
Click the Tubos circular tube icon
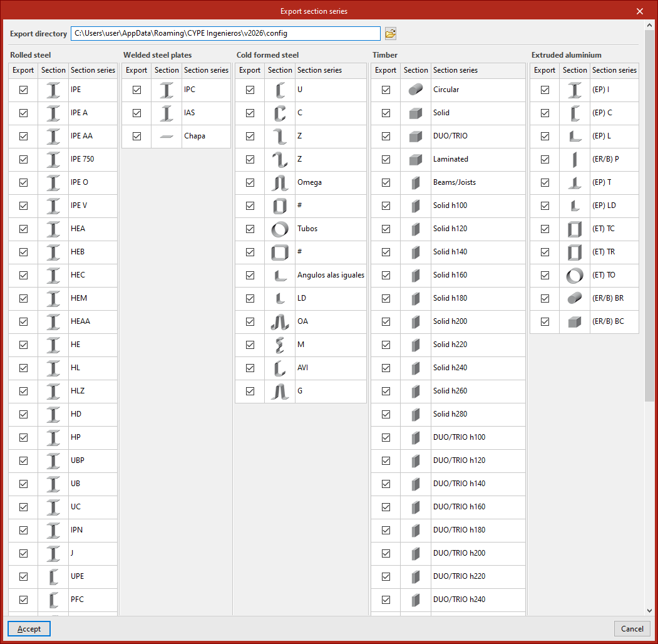280,229
